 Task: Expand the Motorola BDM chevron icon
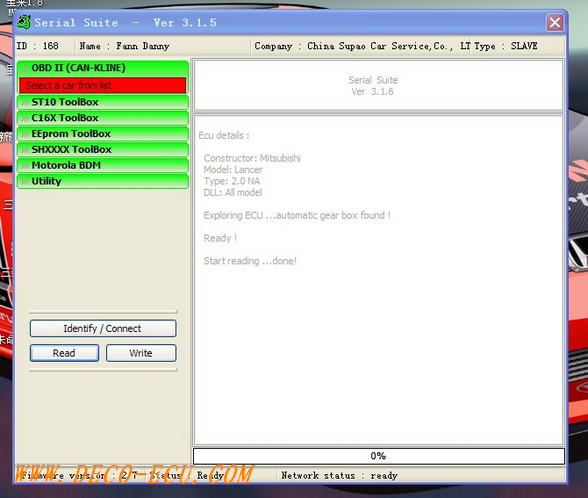pos(25,165)
